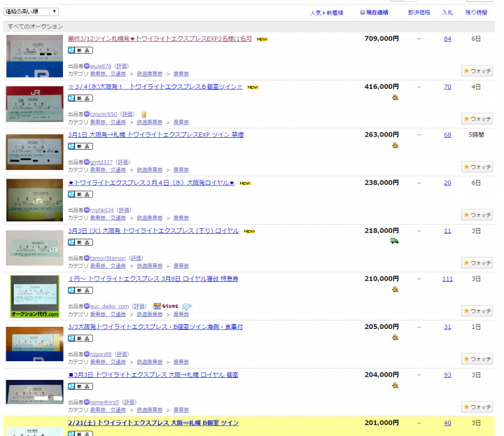The image size is (504, 436).
Task: Open bid count 40 on highlighted listing
Action: coord(447,423)
